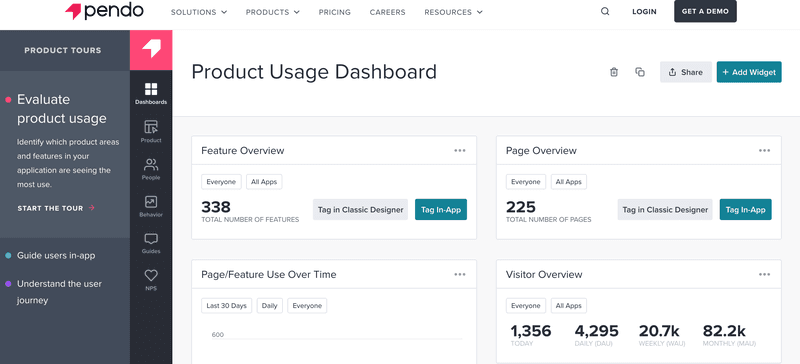Open the Guides sidebar icon
Image resolution: width=800 pixels, height=364 pixels.
151,243
